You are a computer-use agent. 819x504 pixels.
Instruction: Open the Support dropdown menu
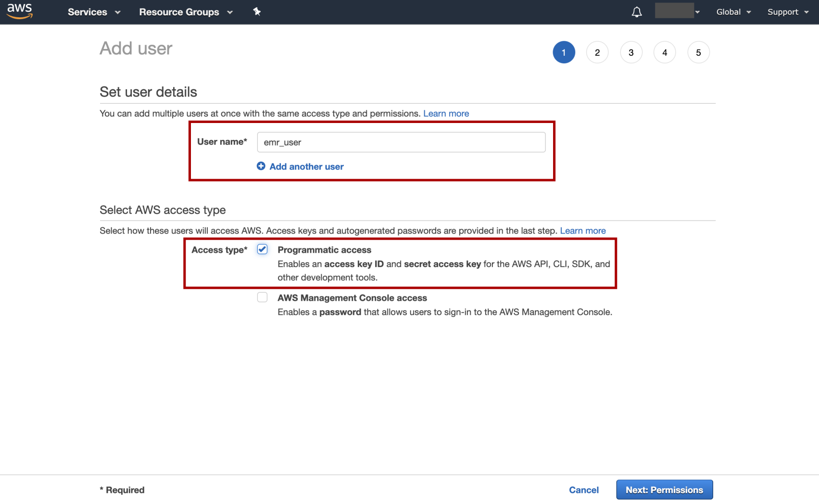coord(788,12)
